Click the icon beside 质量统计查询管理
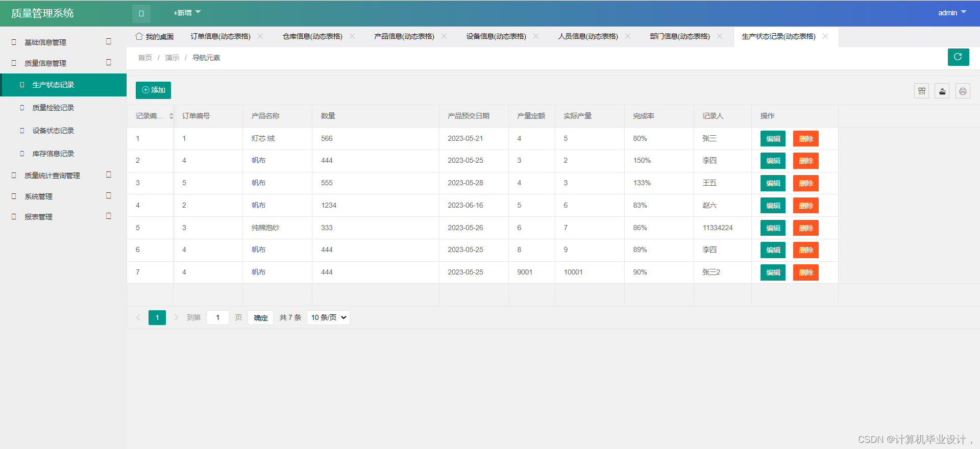The height and width of the screenshot is (449, 980). click(14, 176)
